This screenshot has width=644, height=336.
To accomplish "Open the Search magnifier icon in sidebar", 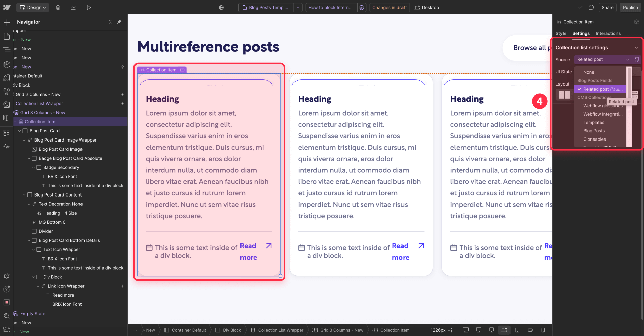I will [7, 316].
